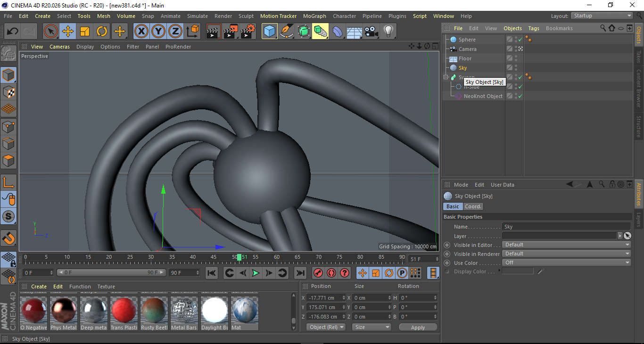Open the Spline Pen tool
The width and height of the screenshot is (644, 344).
[x=286, y=32]
